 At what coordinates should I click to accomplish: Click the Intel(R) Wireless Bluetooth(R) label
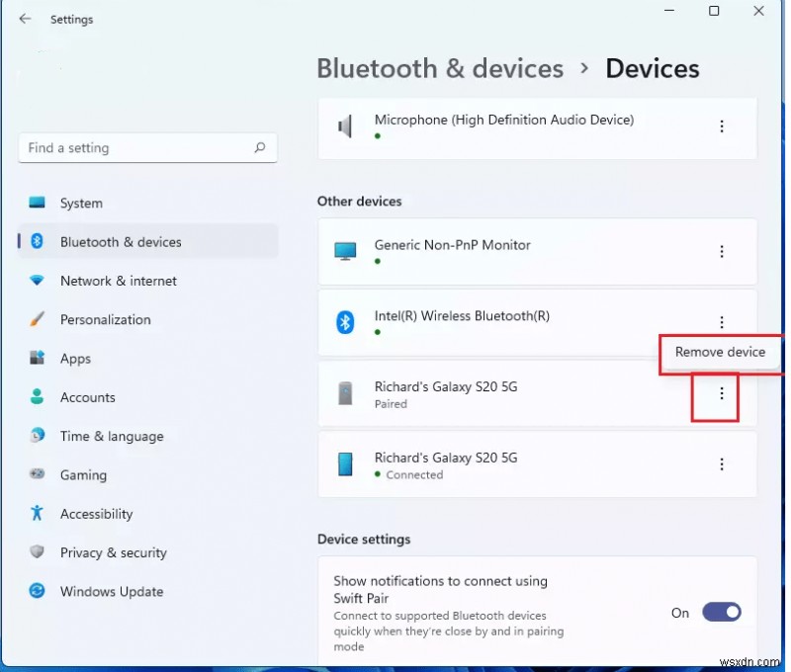(462, 316)
